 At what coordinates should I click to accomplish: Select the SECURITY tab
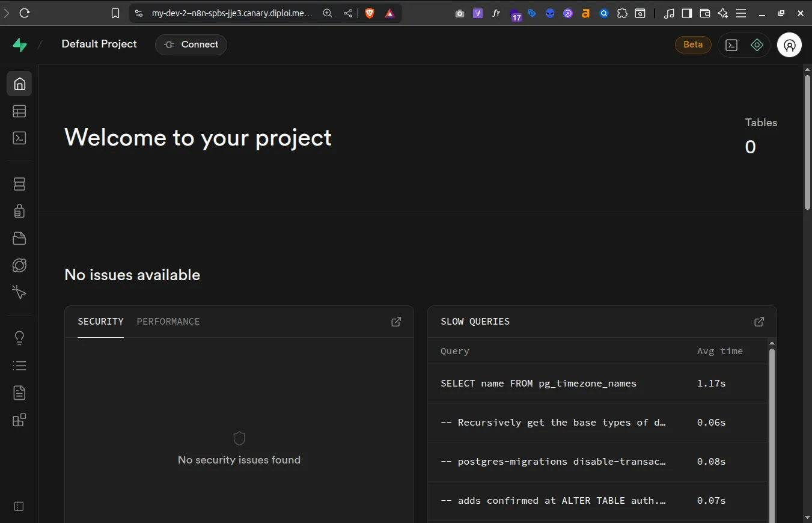[x=100, y=322]
